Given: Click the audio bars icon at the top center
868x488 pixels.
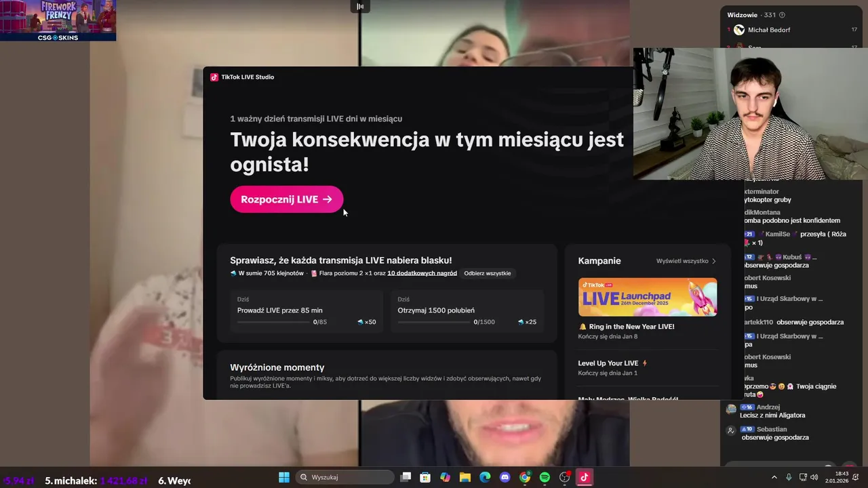Looking at the screenshot, I should pos(360,6).
